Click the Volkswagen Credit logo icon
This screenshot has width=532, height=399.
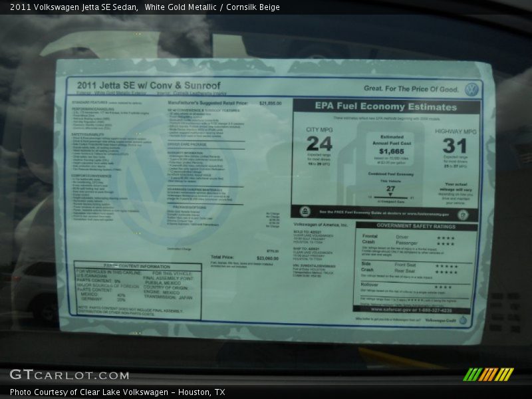464,321
